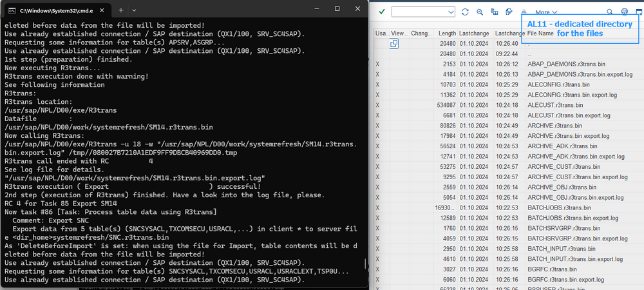
Task: Select file BGRFC.r3trans.bin.export.log
Action: pyautogui.click(x=565, y=280)
